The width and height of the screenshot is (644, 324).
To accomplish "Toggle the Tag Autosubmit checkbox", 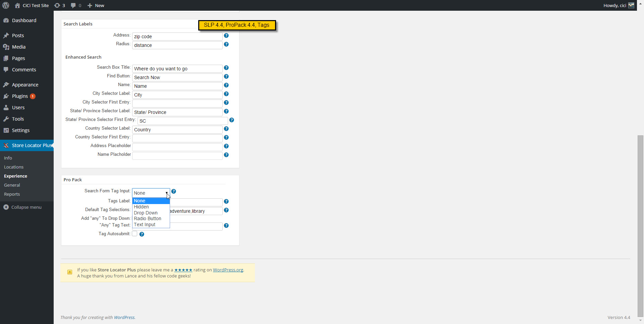I will point(135,234).
